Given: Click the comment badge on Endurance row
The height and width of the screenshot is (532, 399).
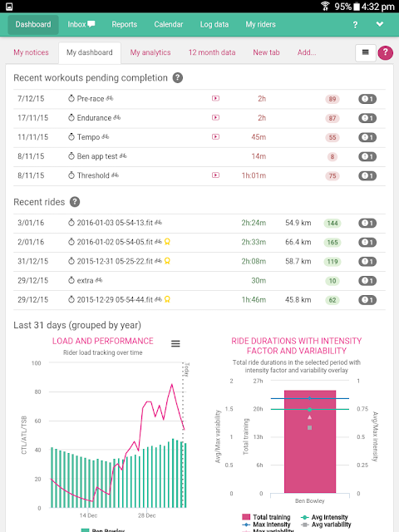Looking at the screenshot, I should point(367,118).
